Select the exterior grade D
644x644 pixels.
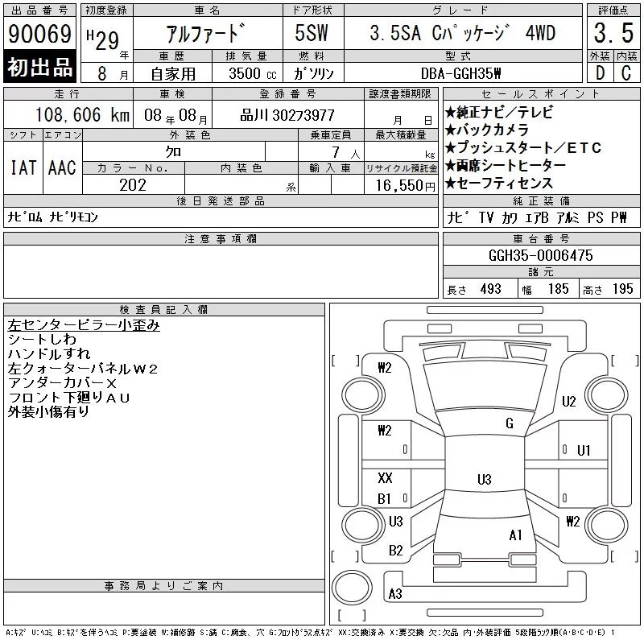[x=600, y=73]
